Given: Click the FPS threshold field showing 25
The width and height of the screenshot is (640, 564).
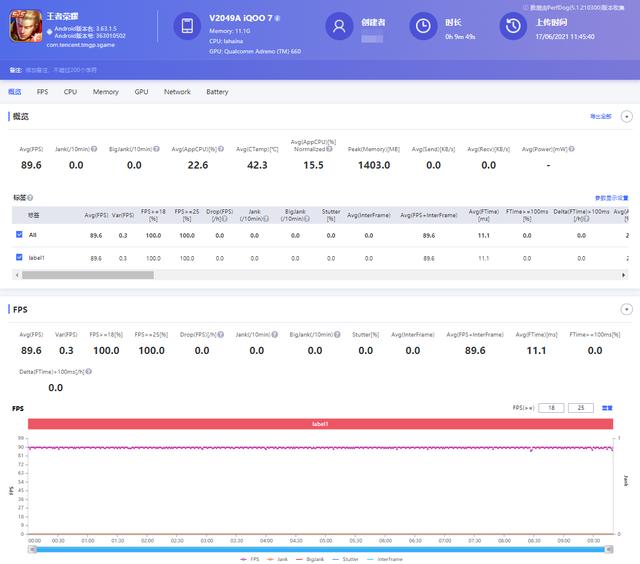Looking at the screenshot, I should 580,408.
